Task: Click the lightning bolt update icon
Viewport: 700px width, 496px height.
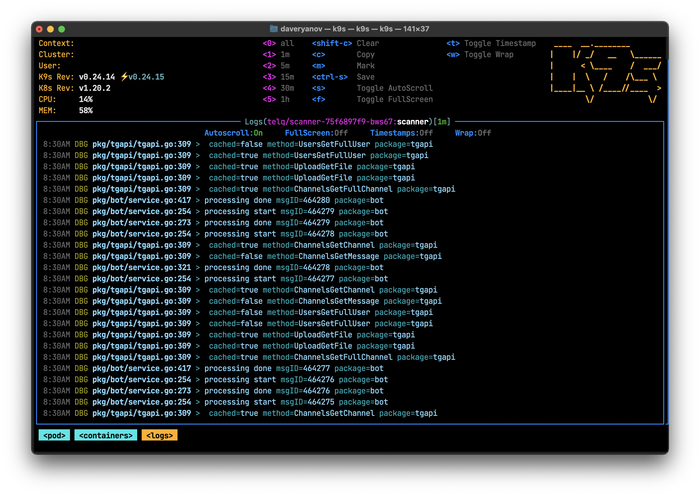Action: pos(123,77)
